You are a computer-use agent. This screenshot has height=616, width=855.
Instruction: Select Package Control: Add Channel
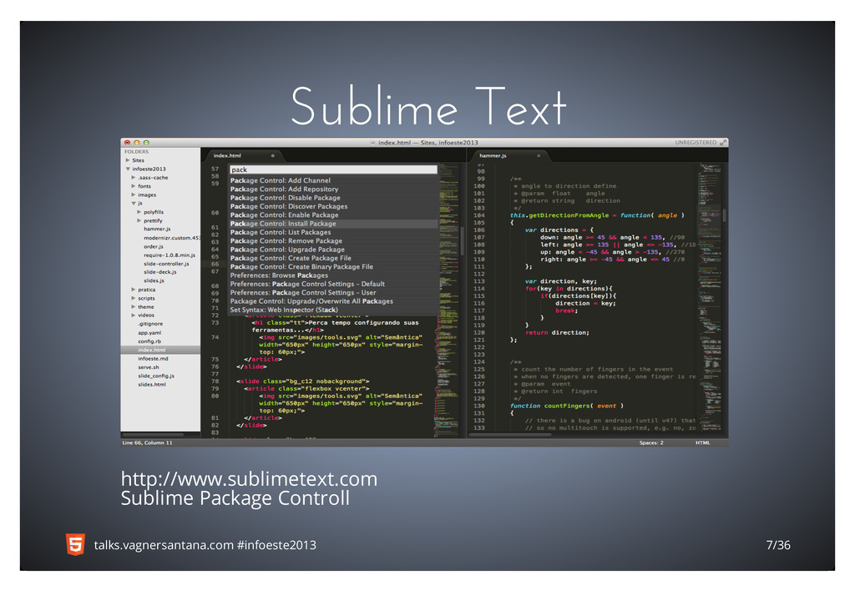point(333,180)
